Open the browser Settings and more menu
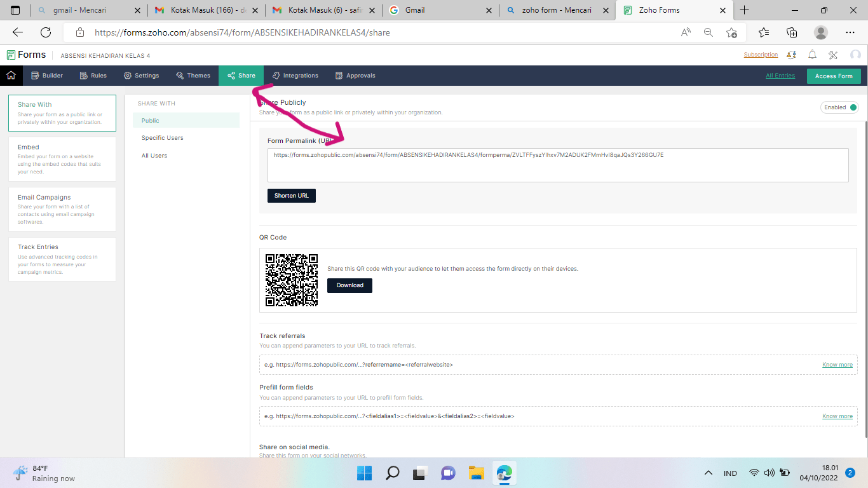 pos(850,32)
